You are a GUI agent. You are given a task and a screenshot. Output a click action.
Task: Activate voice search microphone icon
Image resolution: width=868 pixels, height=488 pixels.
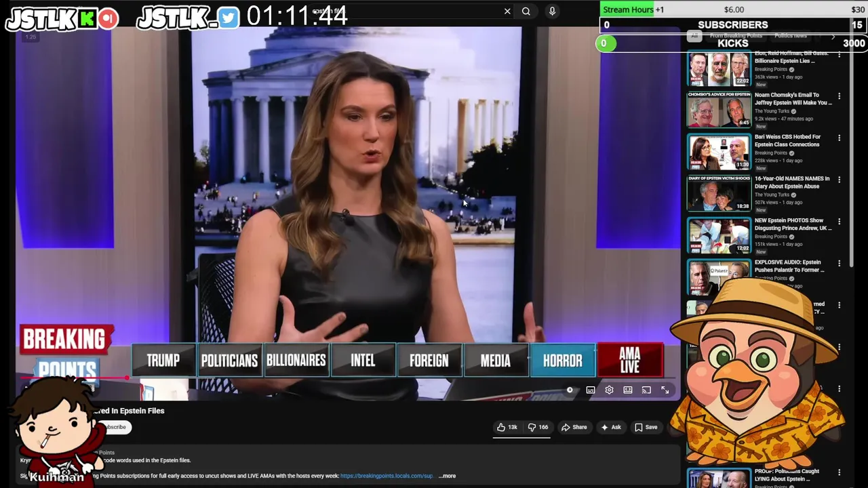(x=552, y=12)
